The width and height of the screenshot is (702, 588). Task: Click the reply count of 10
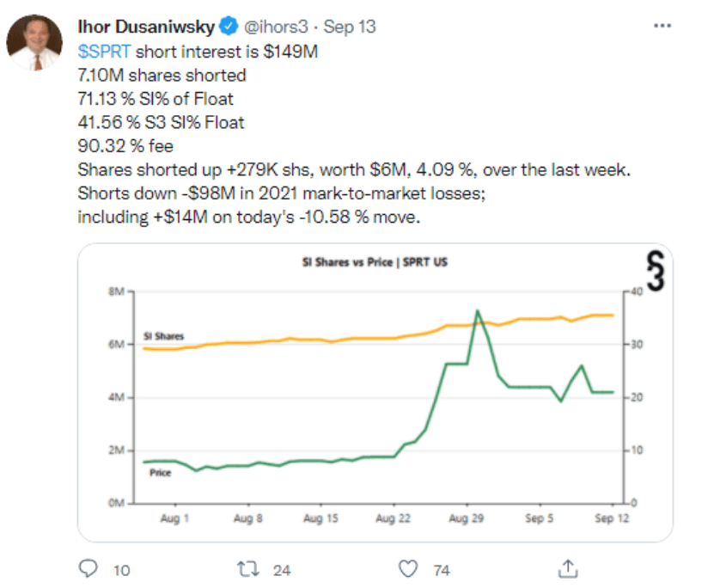coord(122,569)
